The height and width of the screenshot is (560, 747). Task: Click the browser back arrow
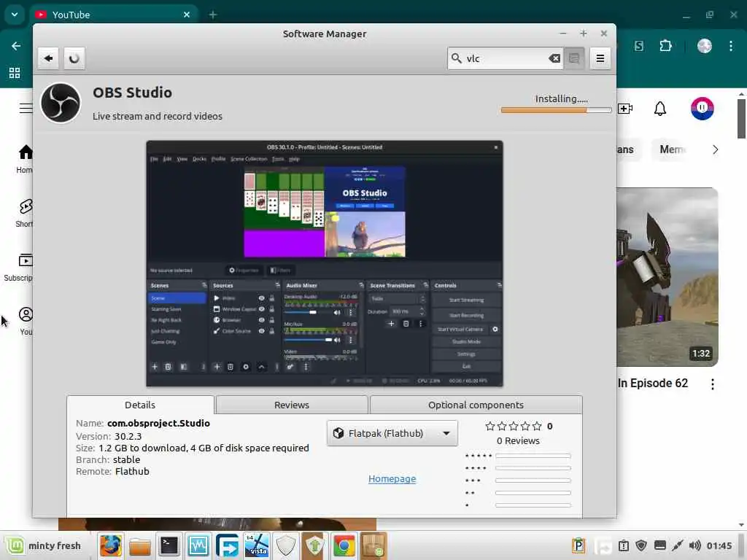tap(16, 46)
